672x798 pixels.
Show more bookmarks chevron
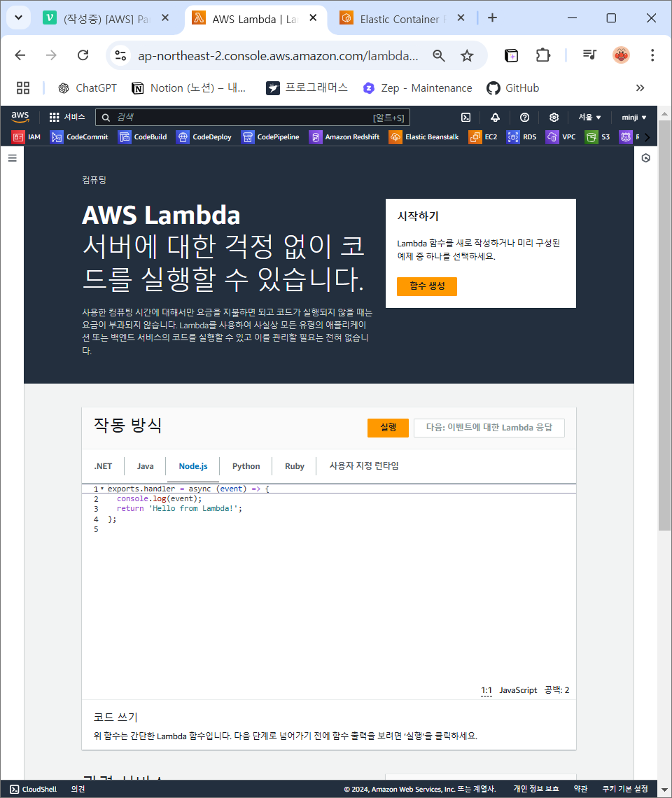pos(640,88)
